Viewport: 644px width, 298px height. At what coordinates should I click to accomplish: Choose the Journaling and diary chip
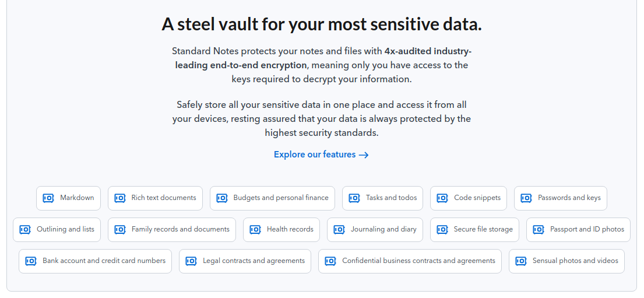coord(375,230)
